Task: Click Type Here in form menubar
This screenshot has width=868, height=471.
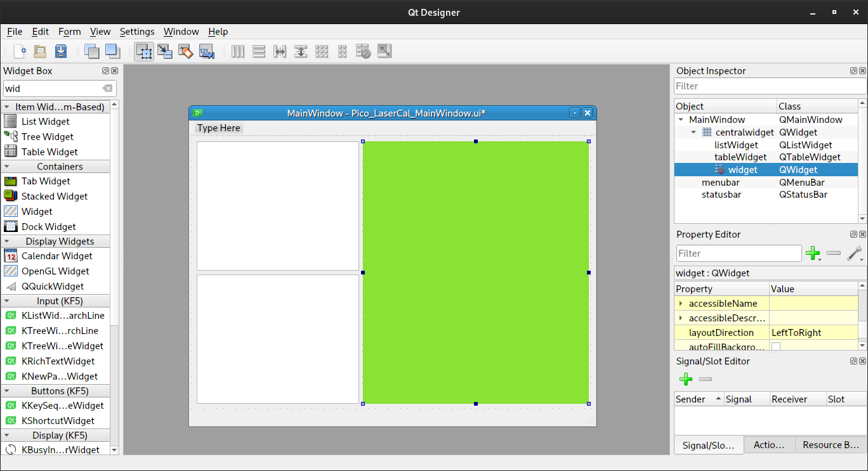Action: click(219, 128)
